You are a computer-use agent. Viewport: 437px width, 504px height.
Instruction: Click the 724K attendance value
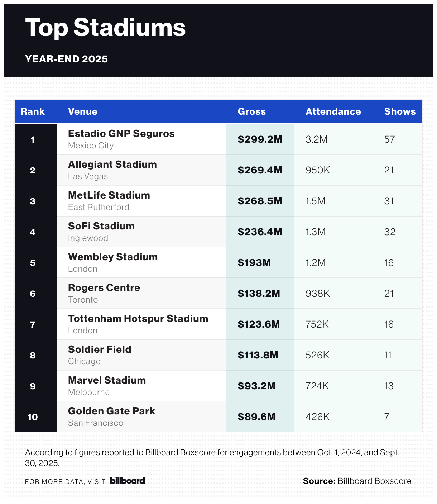pyautogui.click(x=317, y=386)
